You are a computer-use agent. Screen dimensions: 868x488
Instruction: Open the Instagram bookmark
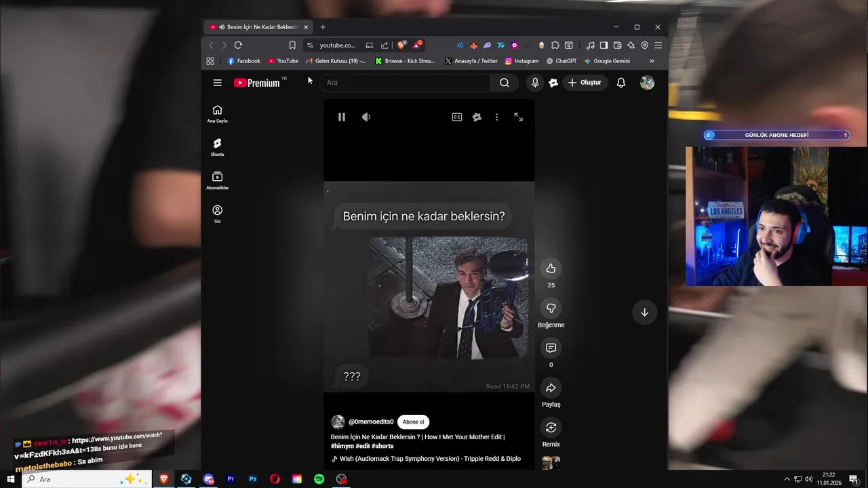[x=522, y=61]
